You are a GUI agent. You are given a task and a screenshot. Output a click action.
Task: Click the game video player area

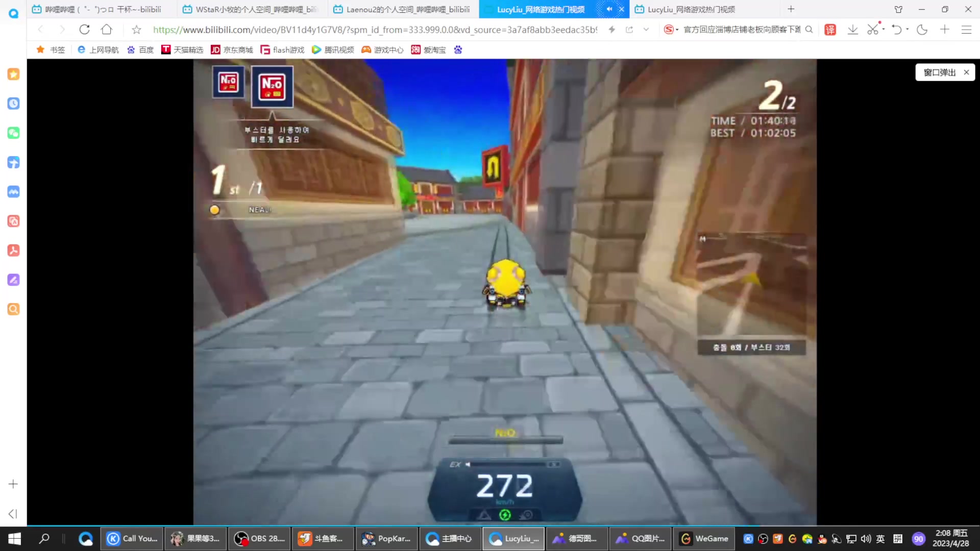coord(504,292)
